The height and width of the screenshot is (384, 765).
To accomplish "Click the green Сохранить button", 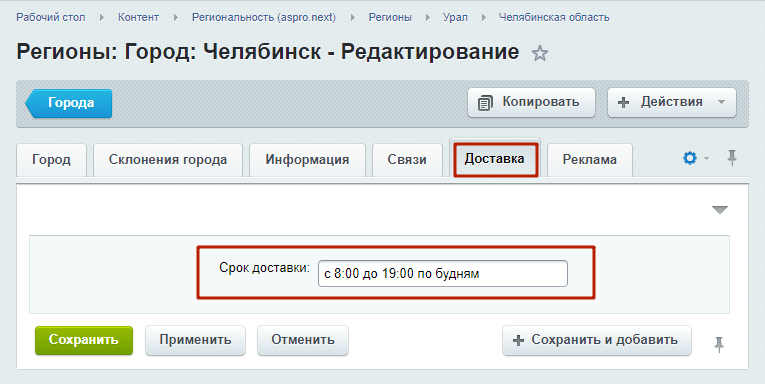I will coord(84,340).
